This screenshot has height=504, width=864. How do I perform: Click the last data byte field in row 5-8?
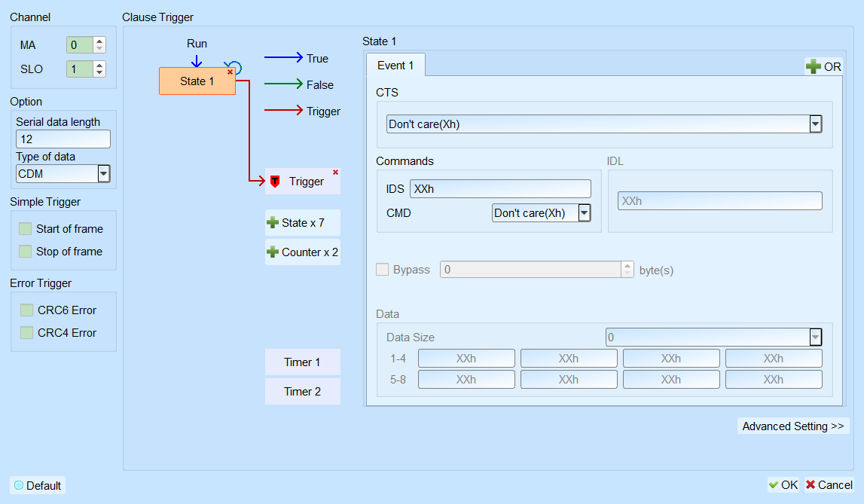point(774,379)
